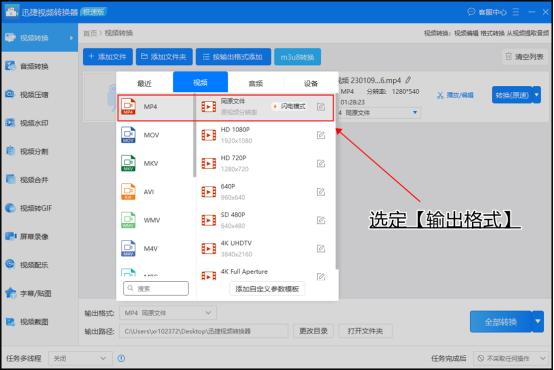Open the file row 同原文件 dropdown
Viewport: 554px width, 370px height.
(378, 112)
